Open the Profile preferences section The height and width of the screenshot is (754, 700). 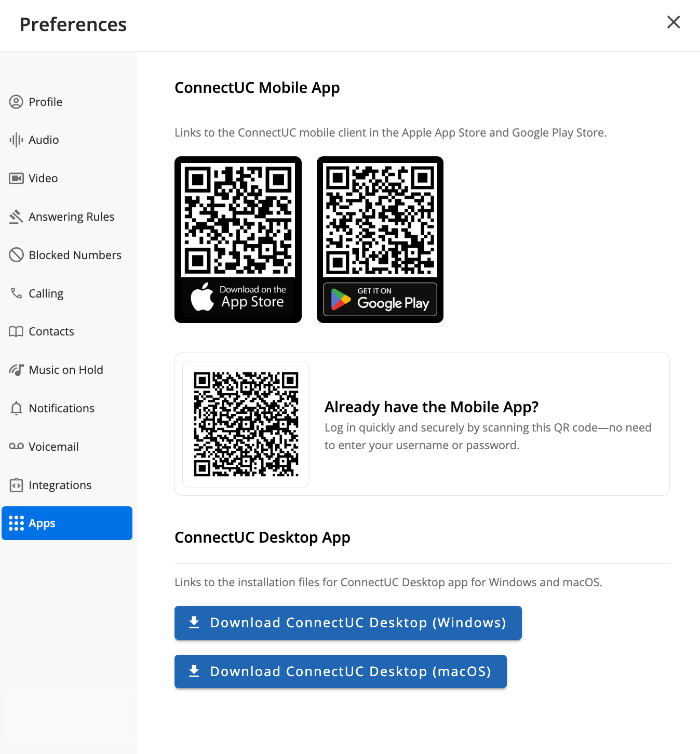pyautogui.click(x=67, y=102)
